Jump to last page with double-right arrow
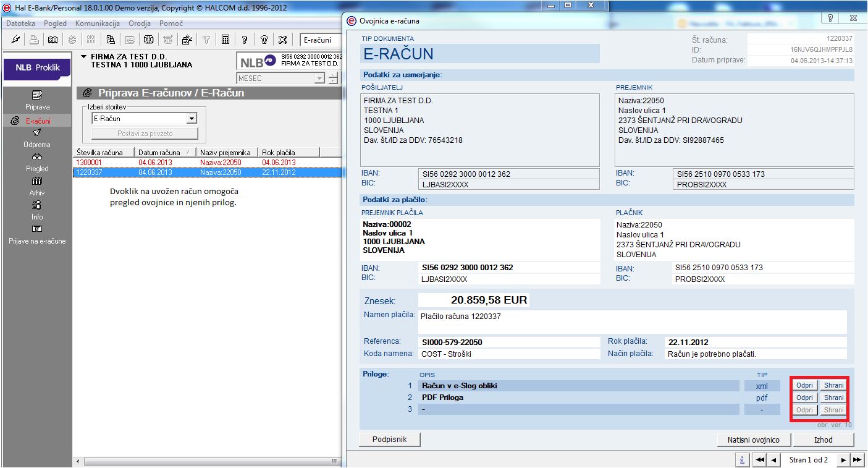Image resolution: width=868 pixels, height=468 pixels. [x=857, y=460]
